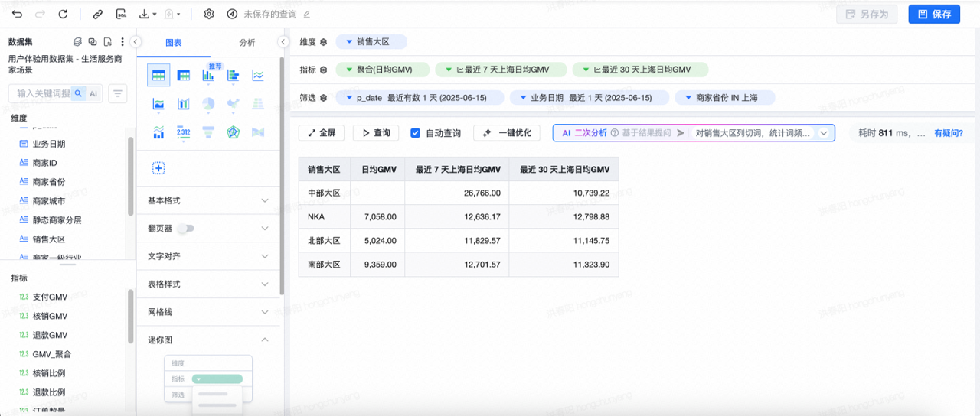Viewport: 980px width, 416px height.
Task: Uncheck the 自动查询 checkbox
Action: (416, 133)
